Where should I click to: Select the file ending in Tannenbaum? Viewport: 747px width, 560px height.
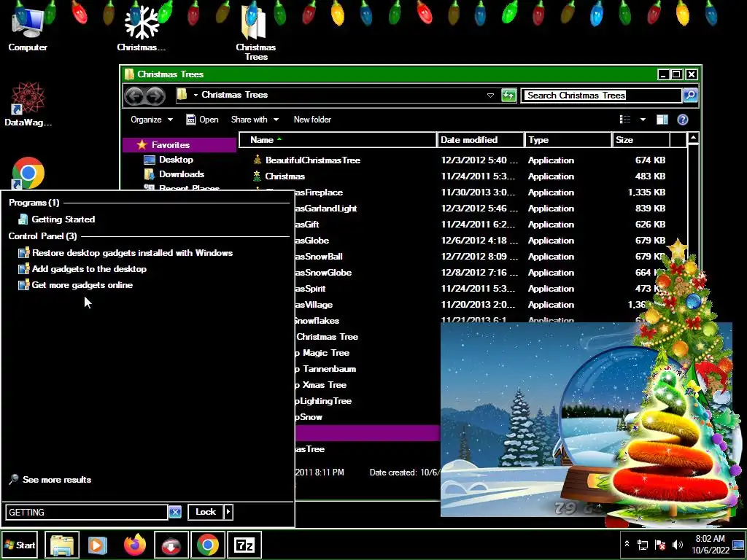pyautogui.click(x=325, y=368)
